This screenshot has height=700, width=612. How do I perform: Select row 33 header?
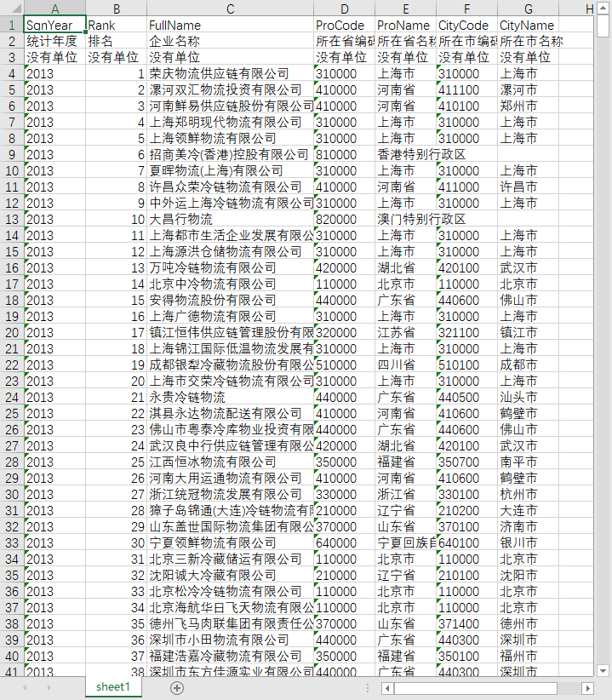point(12,542)
